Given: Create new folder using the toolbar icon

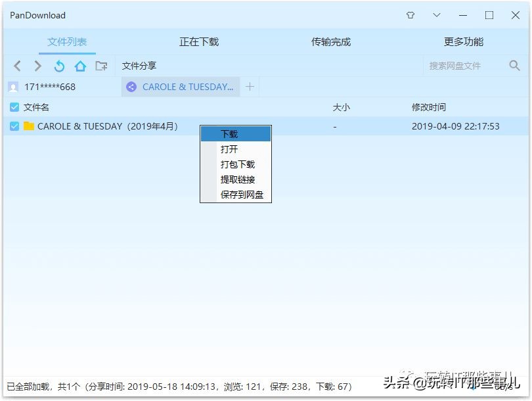Looking at the screenshot, I should (x=102, y=66).
